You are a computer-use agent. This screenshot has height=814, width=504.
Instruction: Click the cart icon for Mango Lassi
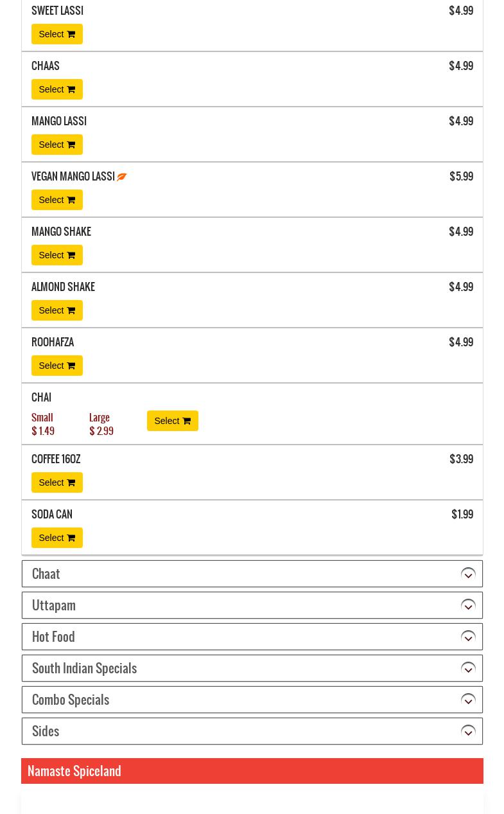pyautogui.click(x=71, y=145)
